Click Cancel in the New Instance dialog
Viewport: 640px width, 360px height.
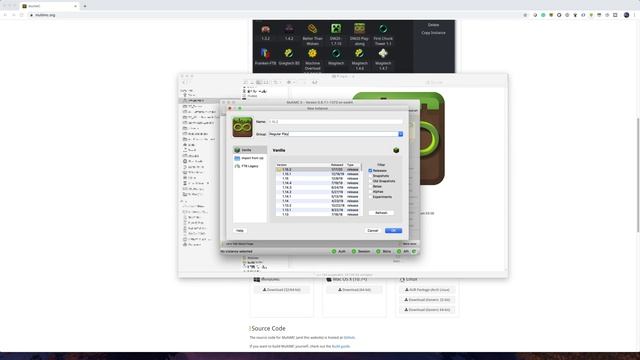[x=373, y=231]
